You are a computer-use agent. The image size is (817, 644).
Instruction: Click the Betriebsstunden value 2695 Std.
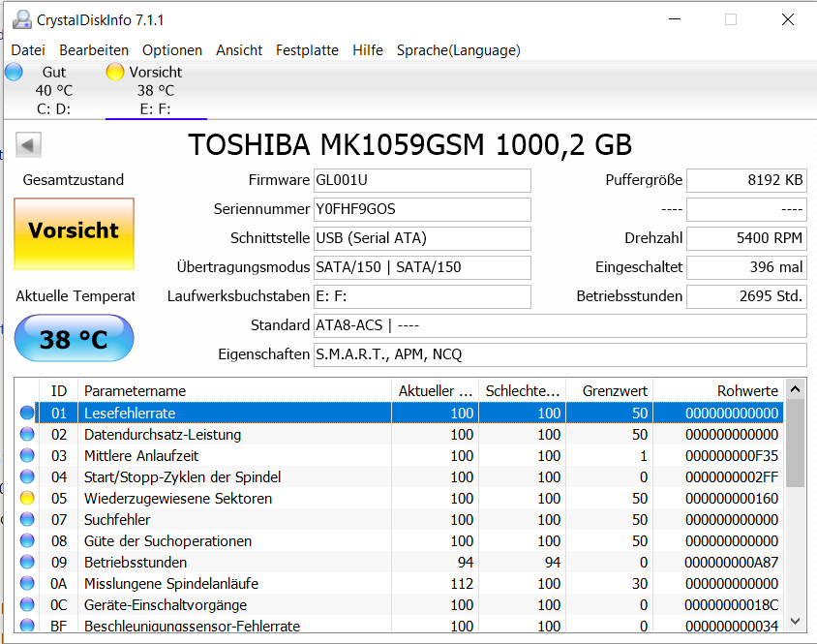pyautogui.click(x=746, y=296)
